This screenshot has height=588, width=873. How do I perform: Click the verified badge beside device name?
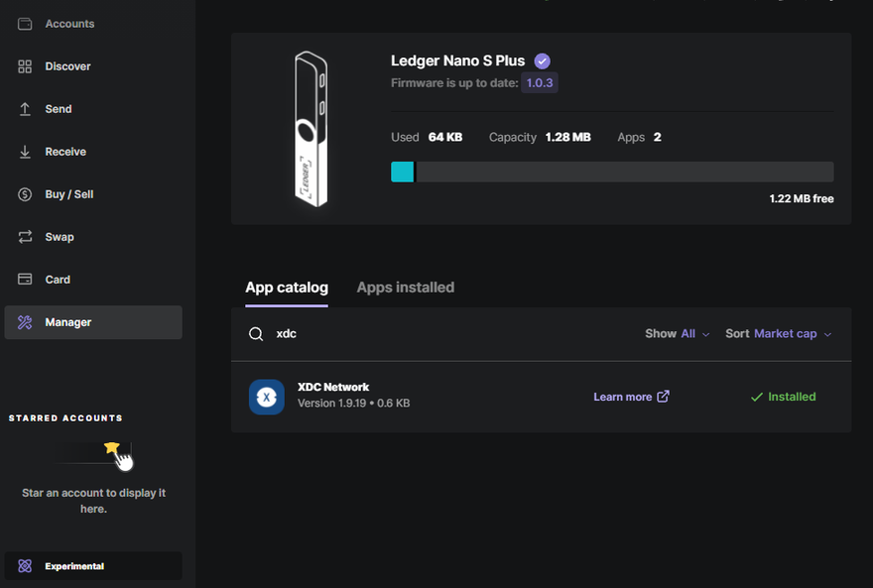pyautogui.click(x=542, y=61)
